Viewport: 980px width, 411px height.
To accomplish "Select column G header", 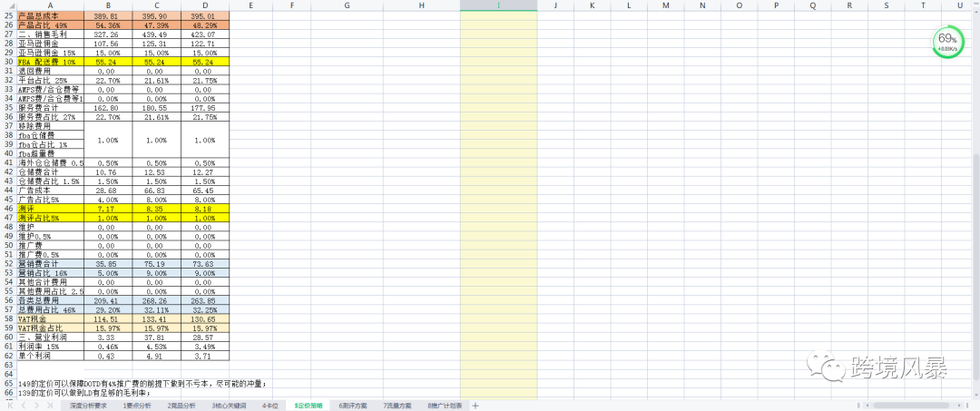I will coord(347,5).
